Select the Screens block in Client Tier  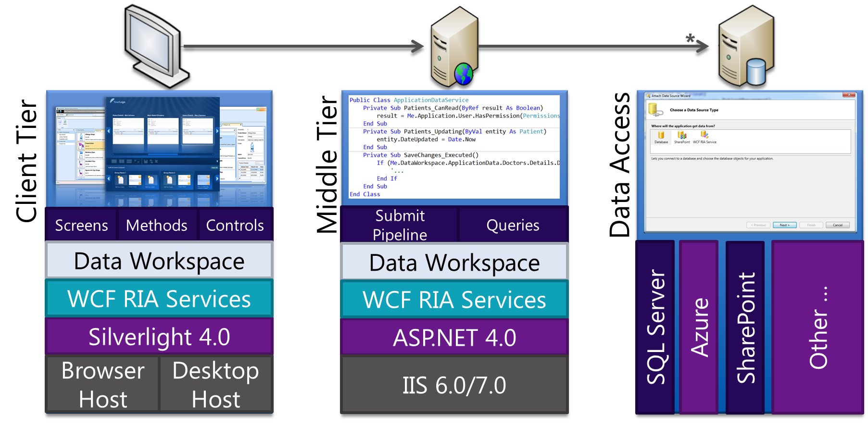pyautogui.click(x=81, y=225)
